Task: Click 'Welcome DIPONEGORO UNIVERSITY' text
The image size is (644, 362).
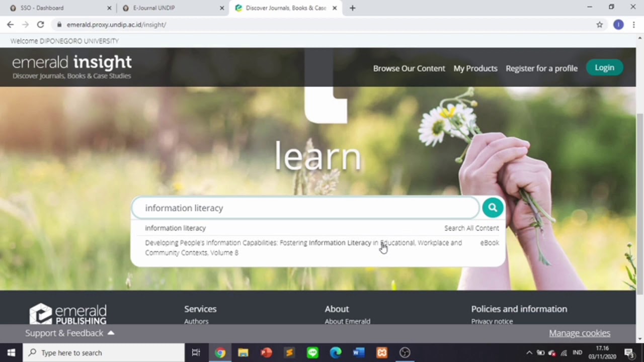Action: tap(64, 41)
